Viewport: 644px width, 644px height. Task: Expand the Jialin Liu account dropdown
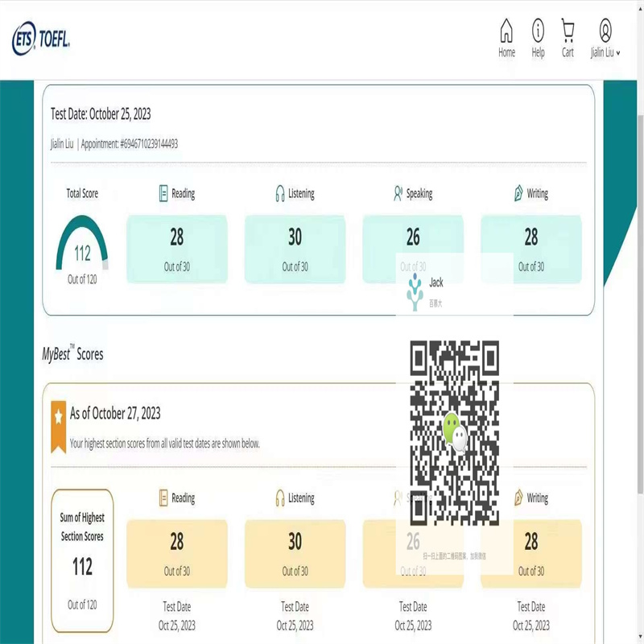[x=605, y=52]
